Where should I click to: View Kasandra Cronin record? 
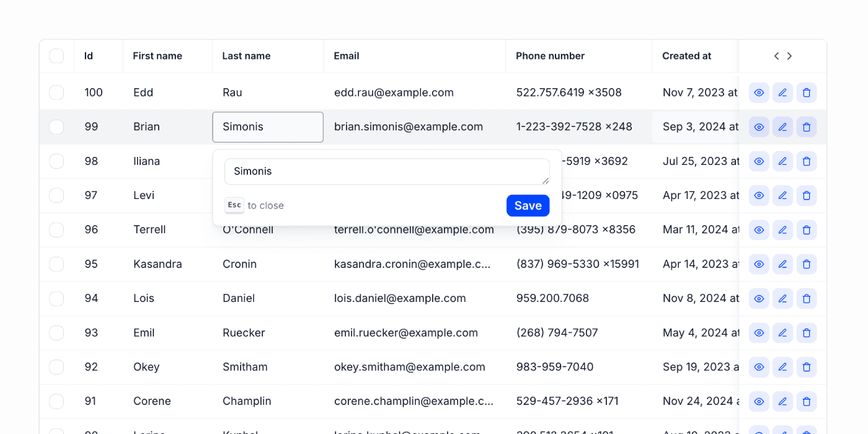759,264
